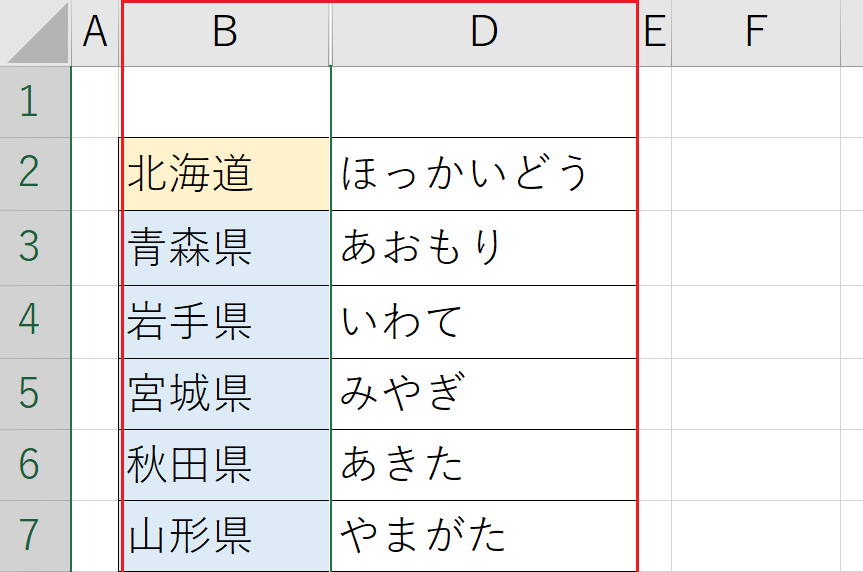Viewport: 863px width, 572px height.
Task: Select column D header
Action: tap(484, 33)
